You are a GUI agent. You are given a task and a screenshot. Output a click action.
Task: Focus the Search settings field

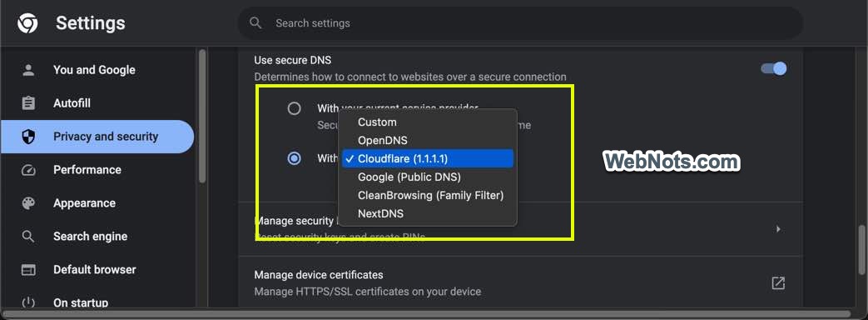point(520,23)
